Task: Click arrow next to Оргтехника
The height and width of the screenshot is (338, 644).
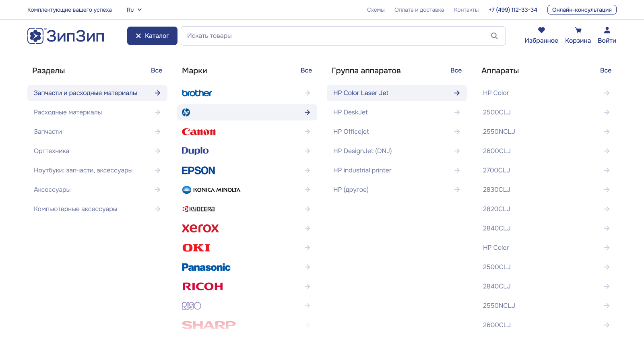Action: click(157, 151)
